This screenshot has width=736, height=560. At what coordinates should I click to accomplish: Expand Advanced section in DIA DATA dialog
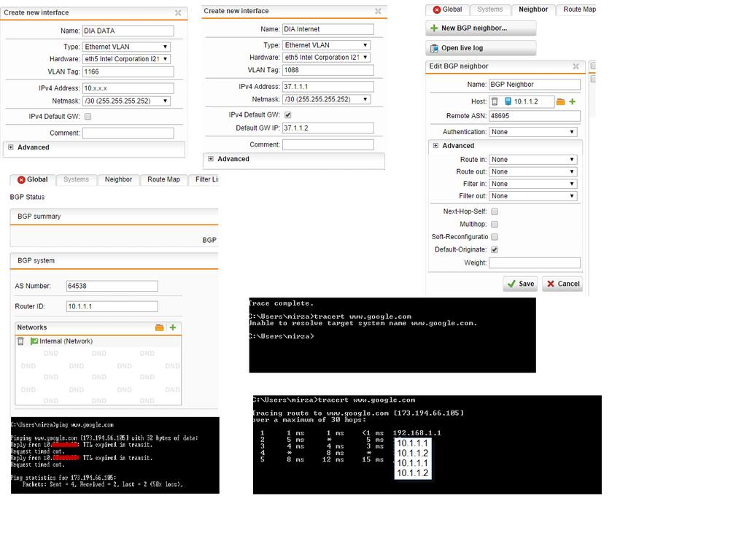coord(11,147)
